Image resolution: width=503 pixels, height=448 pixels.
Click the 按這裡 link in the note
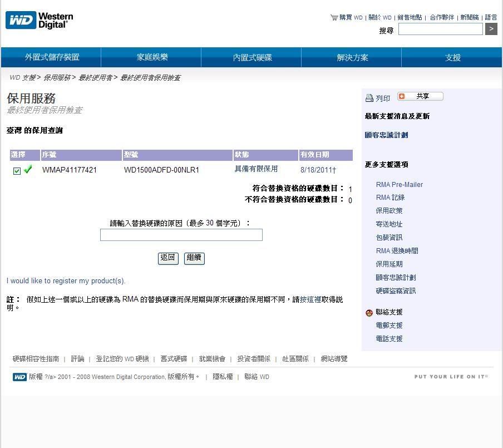310,299
